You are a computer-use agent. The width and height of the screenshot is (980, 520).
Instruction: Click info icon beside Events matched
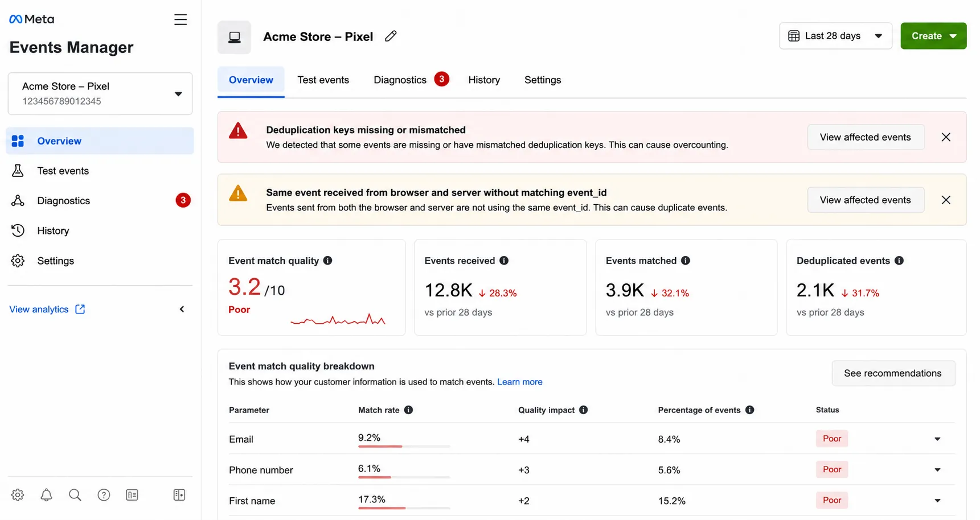[686, 261]
